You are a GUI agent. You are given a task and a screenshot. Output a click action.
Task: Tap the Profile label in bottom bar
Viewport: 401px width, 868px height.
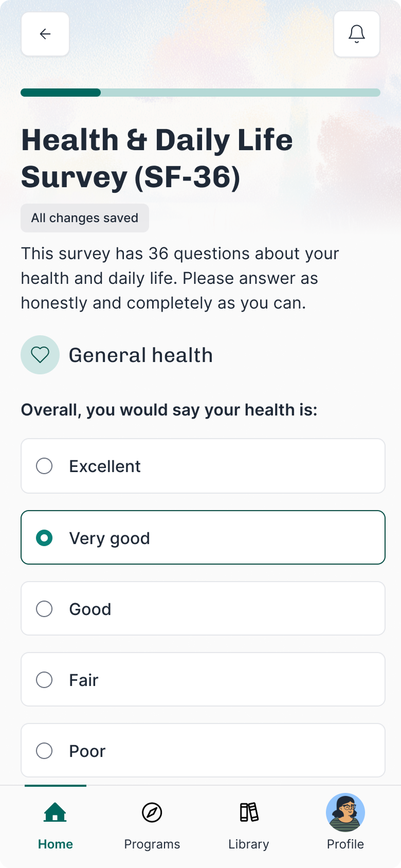[345, 843]
